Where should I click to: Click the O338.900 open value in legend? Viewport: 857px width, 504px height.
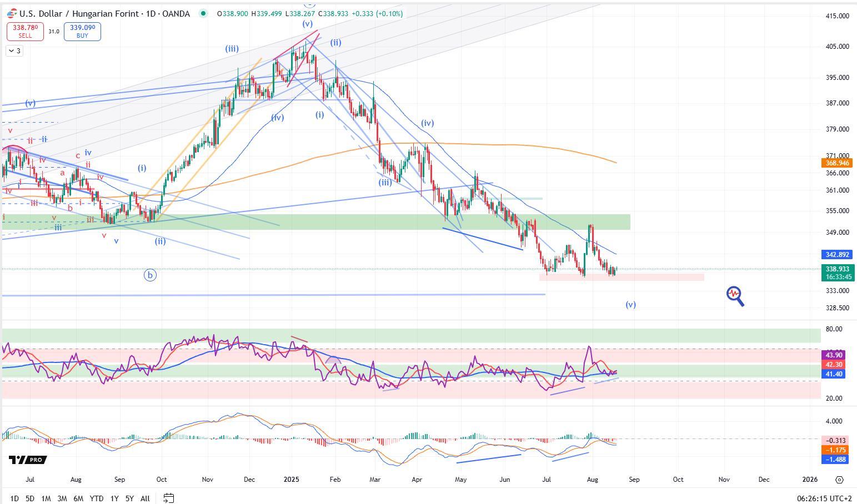[233, 13]
